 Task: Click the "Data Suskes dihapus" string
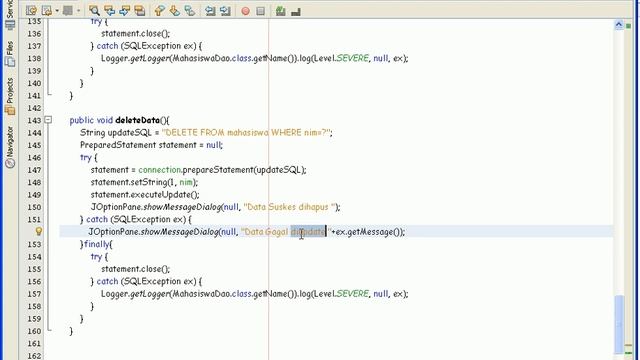pyautogui.click(x=290, y=207)
